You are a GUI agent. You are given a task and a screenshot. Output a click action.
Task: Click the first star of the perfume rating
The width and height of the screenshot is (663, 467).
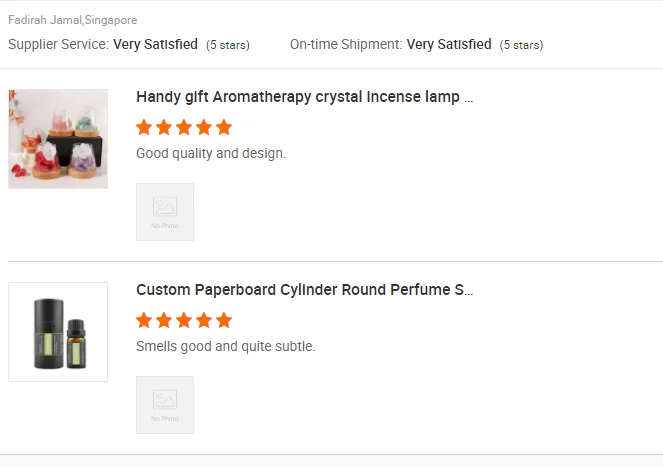click(x=144, y=320)
